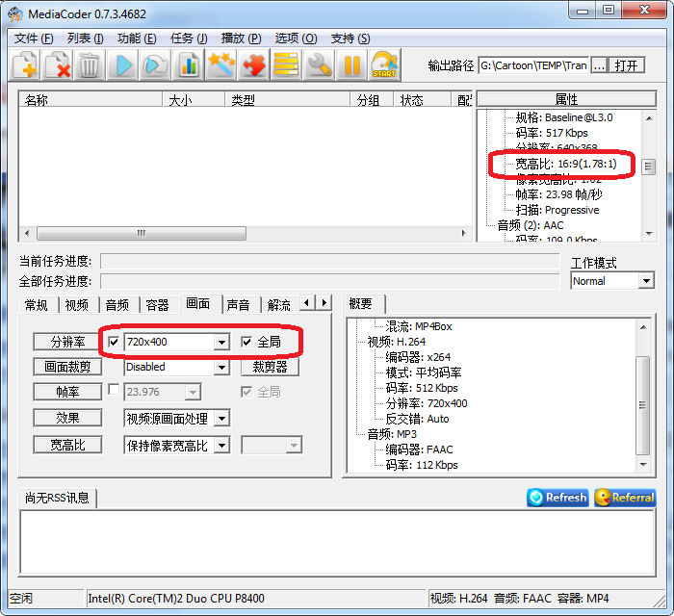Viewport: 674px width, 616px height.
Task: Click 打开 to open output folder
Action: [626, 65]
